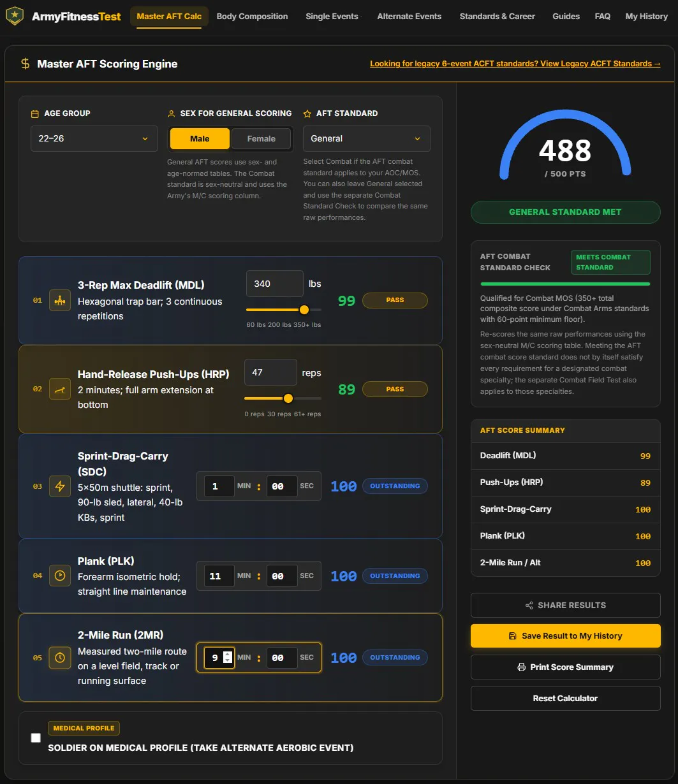
Task: Click the Deadlift weight slider handle
Action: [x=304, y=310]
